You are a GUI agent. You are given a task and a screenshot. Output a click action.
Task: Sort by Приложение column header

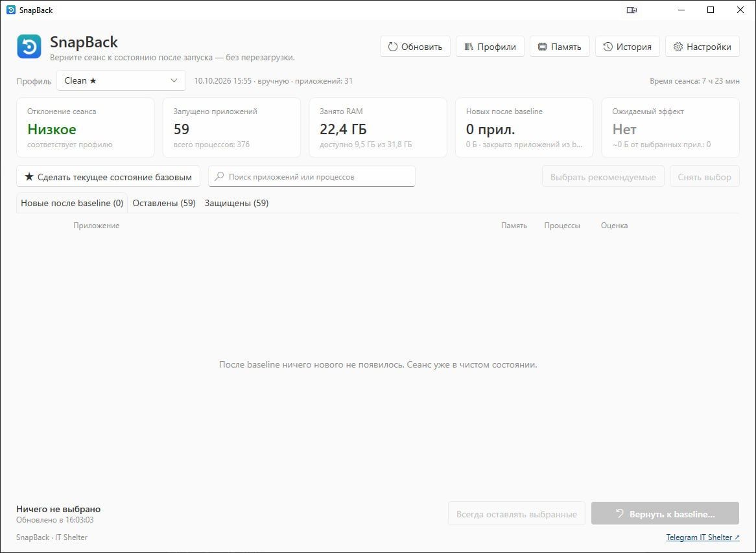(97, 226)
